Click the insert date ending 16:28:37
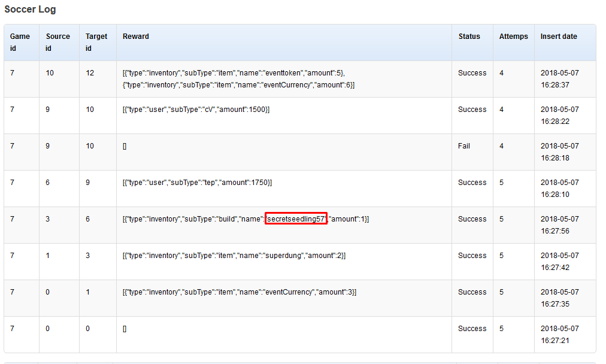 pos(559,79)
